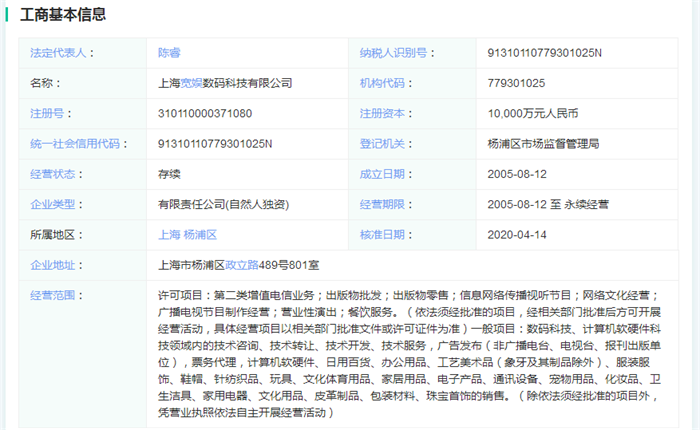Screen dimensions: 700x430
Task: Click the 机构代码 value 779301025
Action: (x=516, y=83)
